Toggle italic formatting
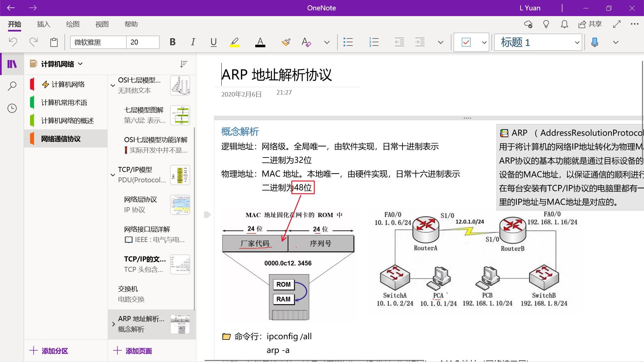The image size is (644, 362). 193,42
